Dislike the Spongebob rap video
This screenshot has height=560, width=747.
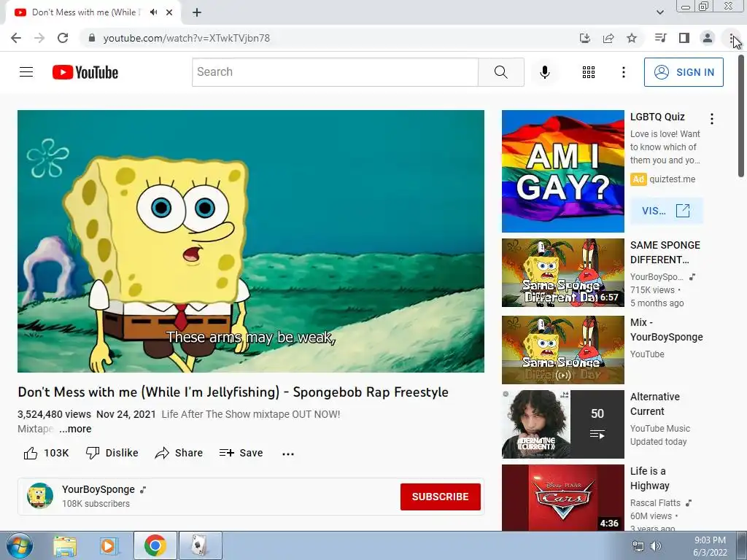pyautogui.click(x=112, y=453)
